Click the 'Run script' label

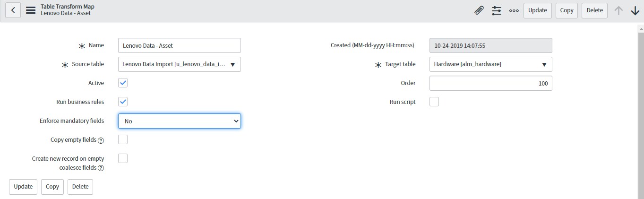tap(403, 102)
